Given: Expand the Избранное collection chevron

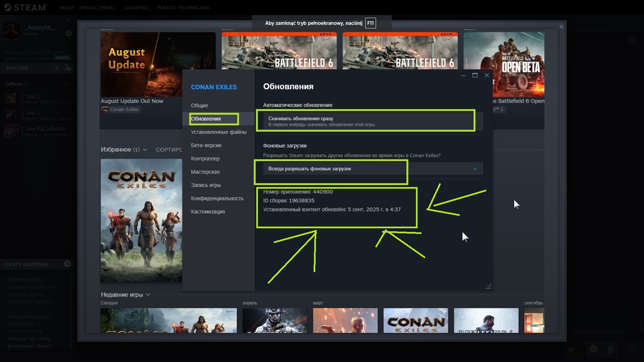Looking at the screenshot, I should [x=145, y=150].
